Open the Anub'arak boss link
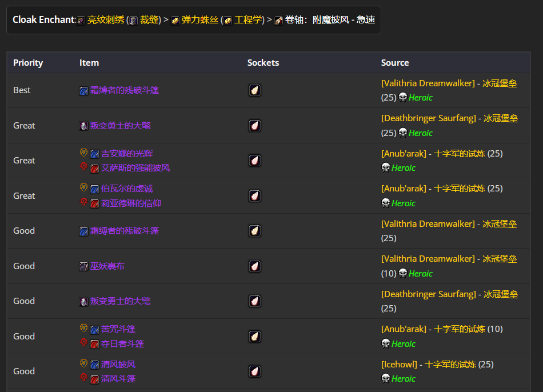Viewport: 543px width, 392px height. [403, 153]
